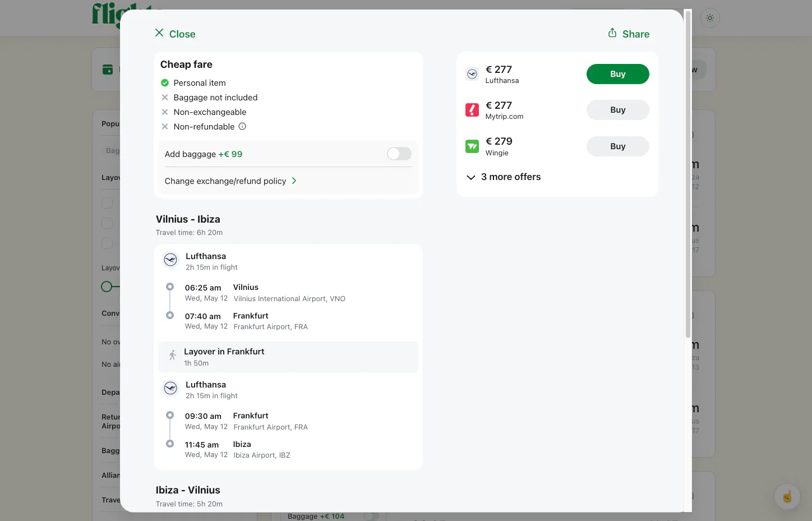Screen dimensions: 812x521
Task: Click the Lufthansa logo in offers list
Action: (472, 74)
